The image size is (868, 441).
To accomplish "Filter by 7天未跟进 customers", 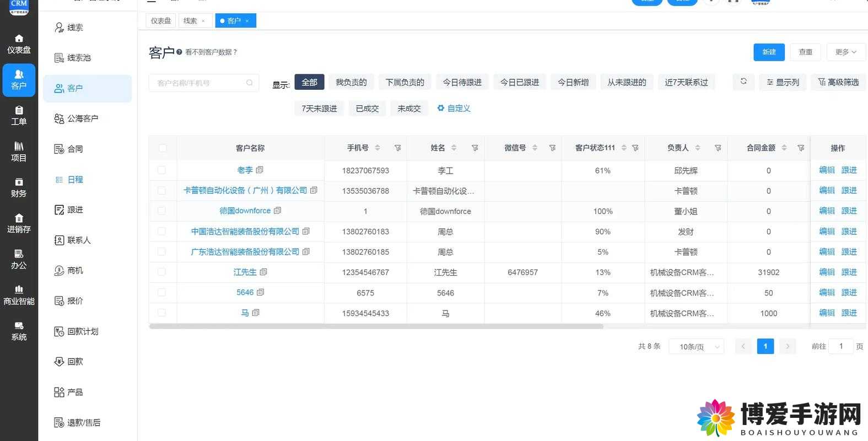I will click(x=319, y=109).
